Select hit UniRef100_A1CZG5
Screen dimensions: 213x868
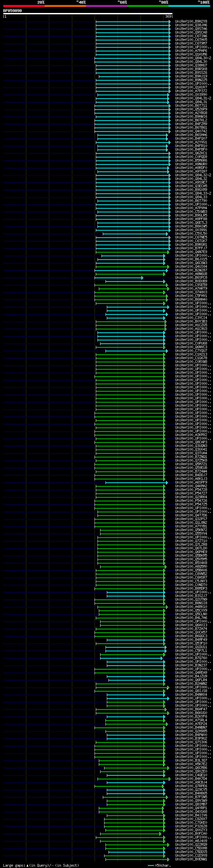tap(191, 325)
